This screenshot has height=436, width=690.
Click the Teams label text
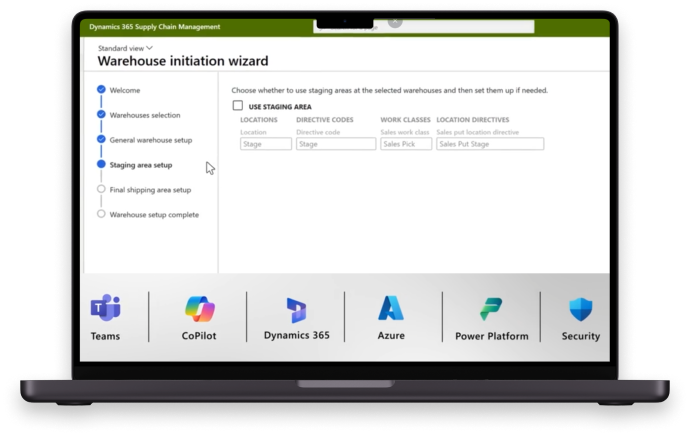tap(105, 336)
